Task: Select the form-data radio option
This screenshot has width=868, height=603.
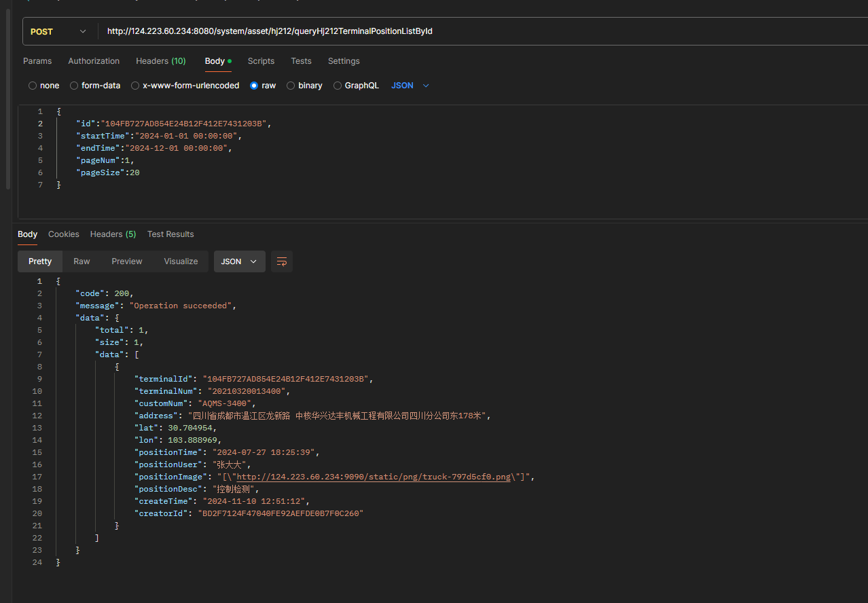Action: [74, 86]
